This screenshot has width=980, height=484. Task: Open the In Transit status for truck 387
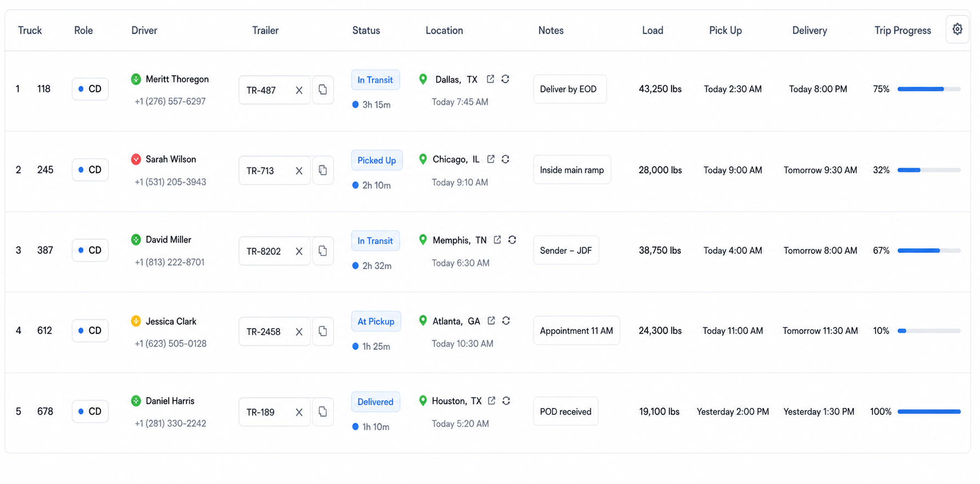click(x=376, y=241)
